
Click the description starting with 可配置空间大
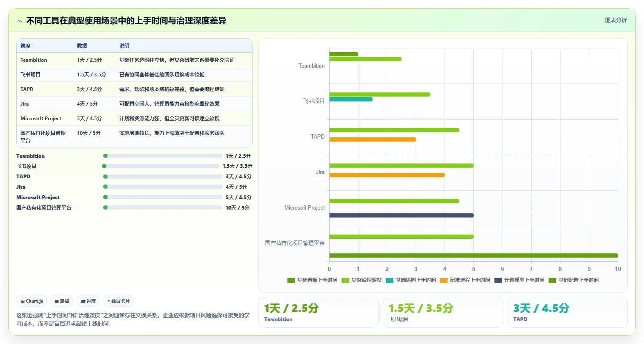tap(169, 104)
